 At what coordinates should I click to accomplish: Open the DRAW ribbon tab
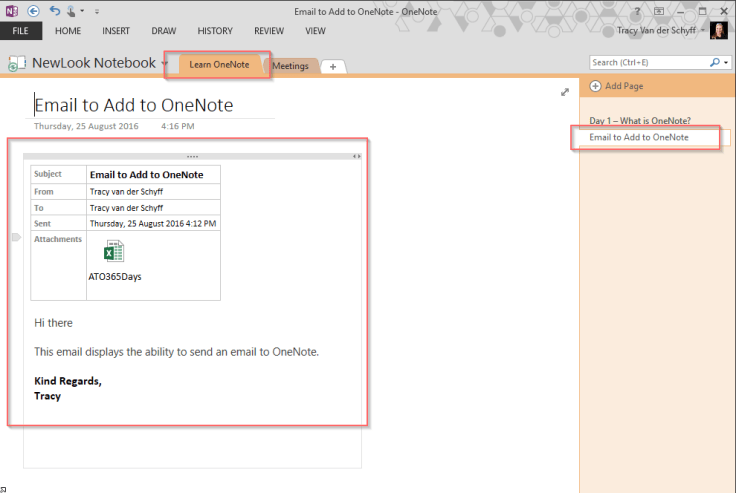pyautogui.click(x=164, y=31)
